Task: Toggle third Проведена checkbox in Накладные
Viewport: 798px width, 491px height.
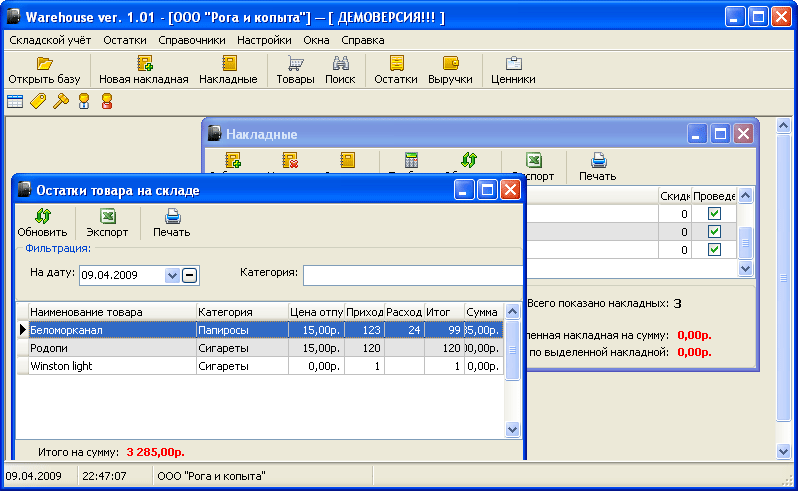Action: 714,249
